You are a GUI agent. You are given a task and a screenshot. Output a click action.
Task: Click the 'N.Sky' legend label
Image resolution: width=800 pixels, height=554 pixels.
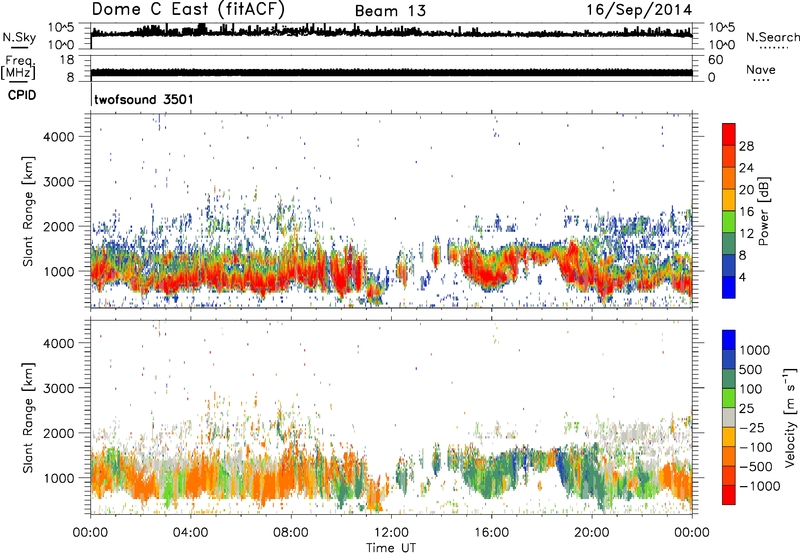(19, 37)
